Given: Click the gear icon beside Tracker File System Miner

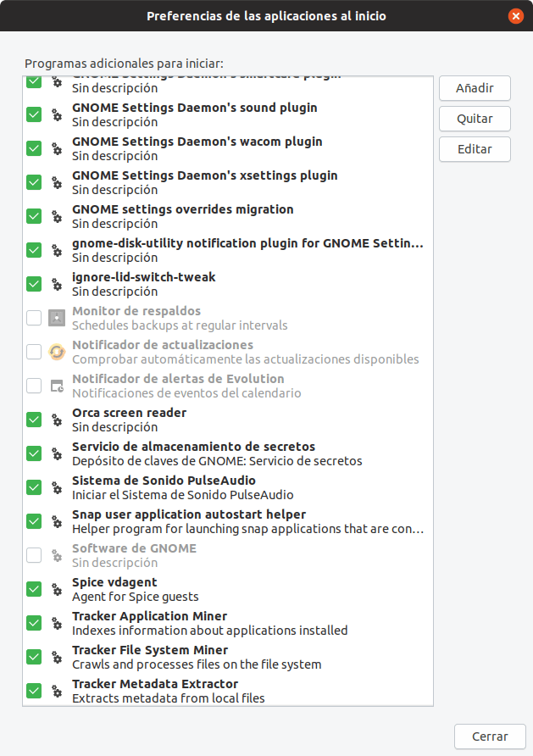Looking at the screenshot, I should click(57, 657).
